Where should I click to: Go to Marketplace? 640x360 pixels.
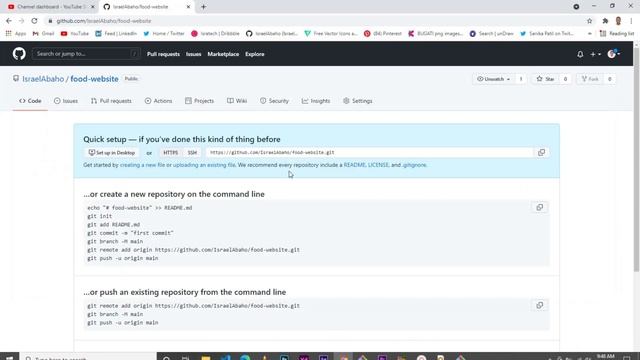(x=223, y=54)
